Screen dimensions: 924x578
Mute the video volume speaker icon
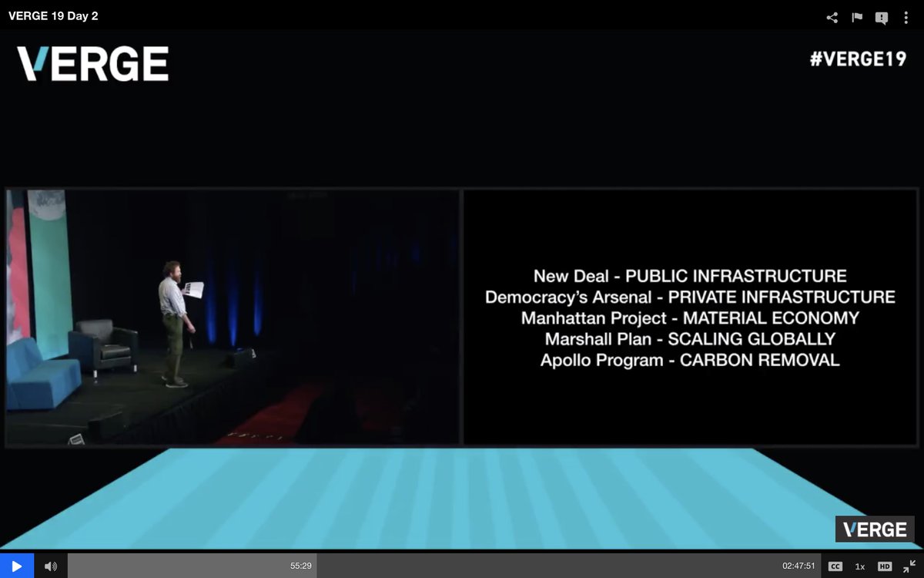pos(51,566)
